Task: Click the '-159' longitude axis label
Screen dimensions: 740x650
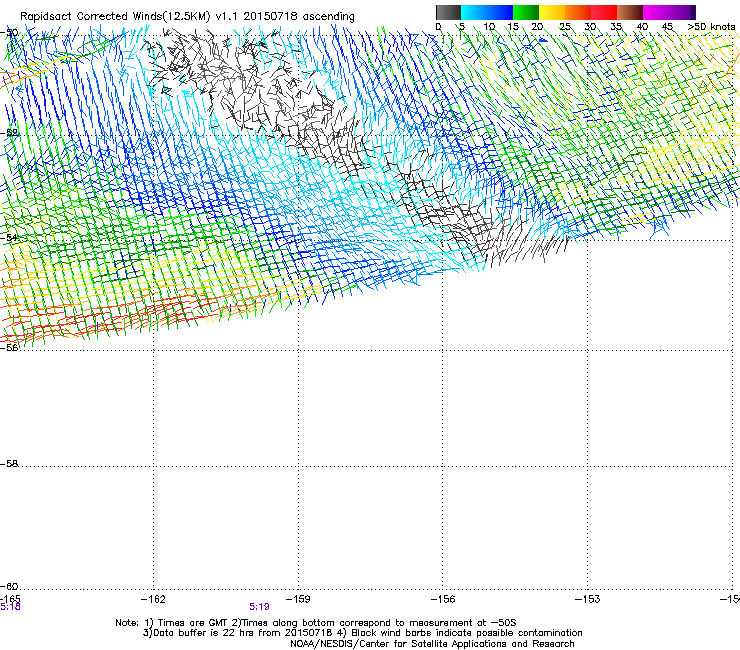Action: pos(298,599)
